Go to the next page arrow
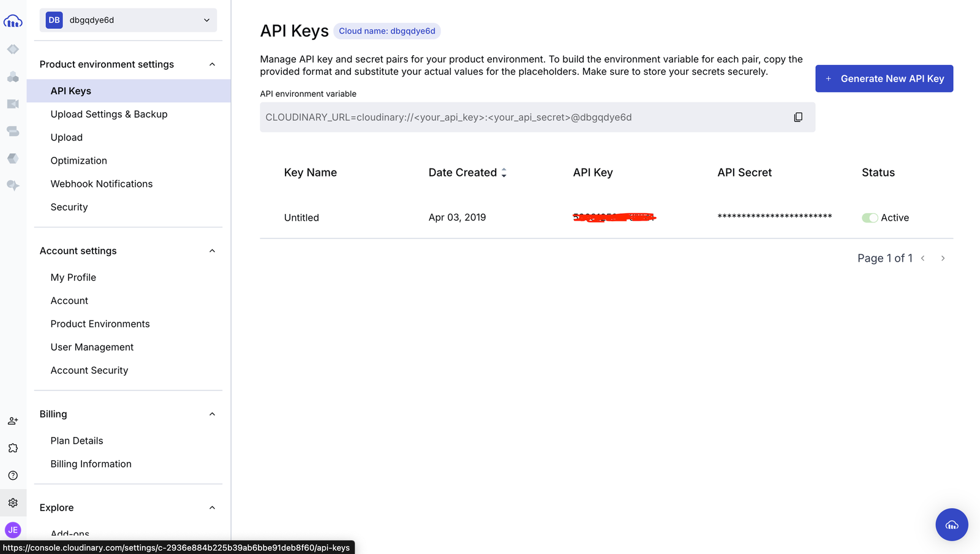This screenshot has height=554, width=980. 943,259
